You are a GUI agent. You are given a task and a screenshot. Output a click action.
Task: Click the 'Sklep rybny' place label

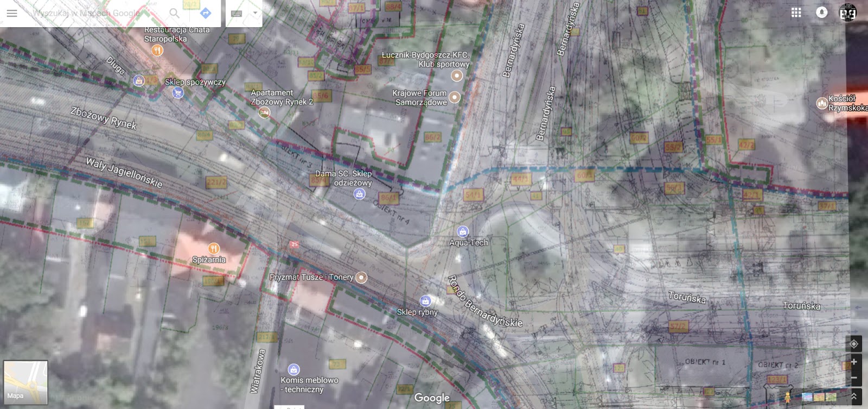coord(417,312)
